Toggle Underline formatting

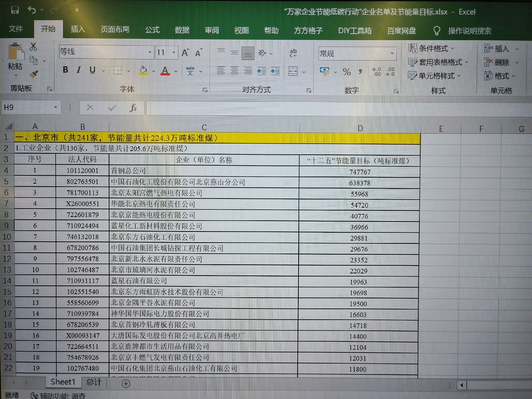93,70
